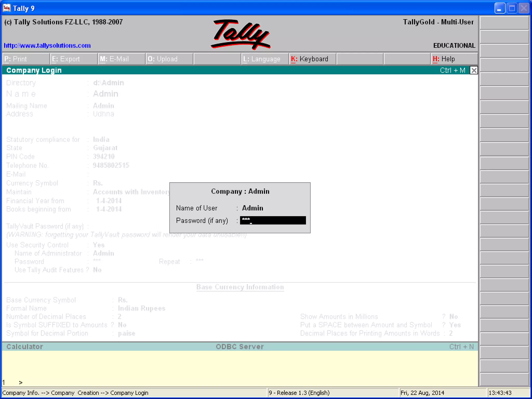Viewport: 532px width, 399px height.
Task: Click the Ctrl + N calculator shortcut
Action: [461, 347]
